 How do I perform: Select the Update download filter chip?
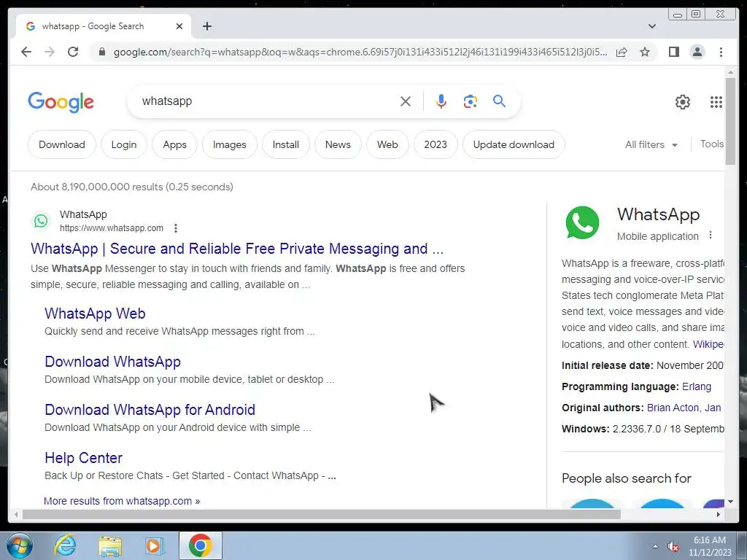tap(514, 144)
